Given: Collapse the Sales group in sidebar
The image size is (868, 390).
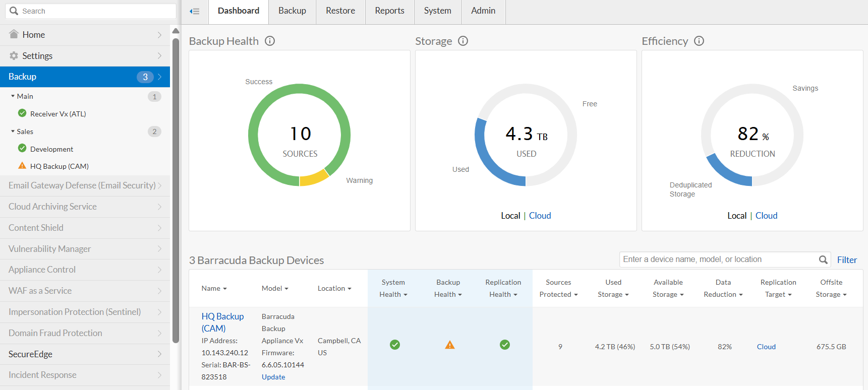Looking at the screenshot, I should pos(13,132).
